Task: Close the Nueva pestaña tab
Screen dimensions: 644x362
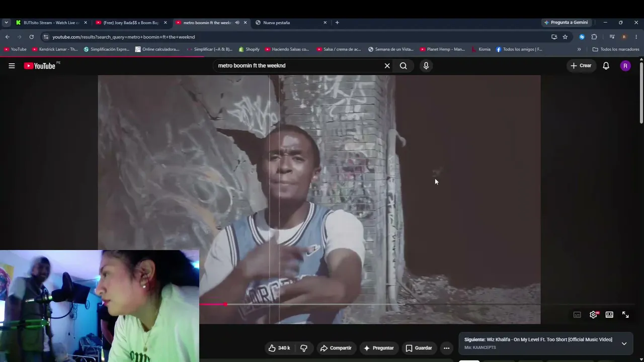Action: (325, 23)
